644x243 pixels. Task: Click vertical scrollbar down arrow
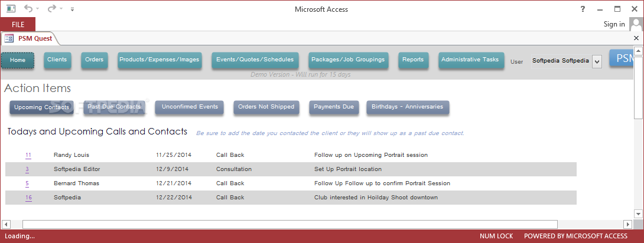click(638, 214)
